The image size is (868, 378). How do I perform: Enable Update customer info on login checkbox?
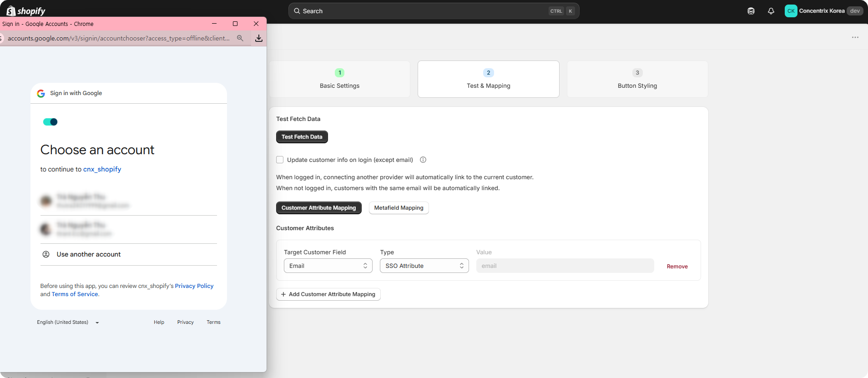pos(280,160)
